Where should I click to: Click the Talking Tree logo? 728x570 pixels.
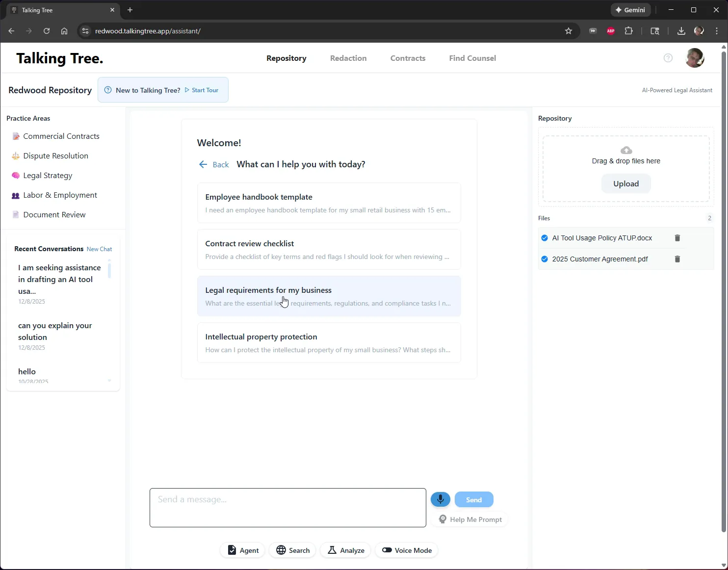point(60,58)
